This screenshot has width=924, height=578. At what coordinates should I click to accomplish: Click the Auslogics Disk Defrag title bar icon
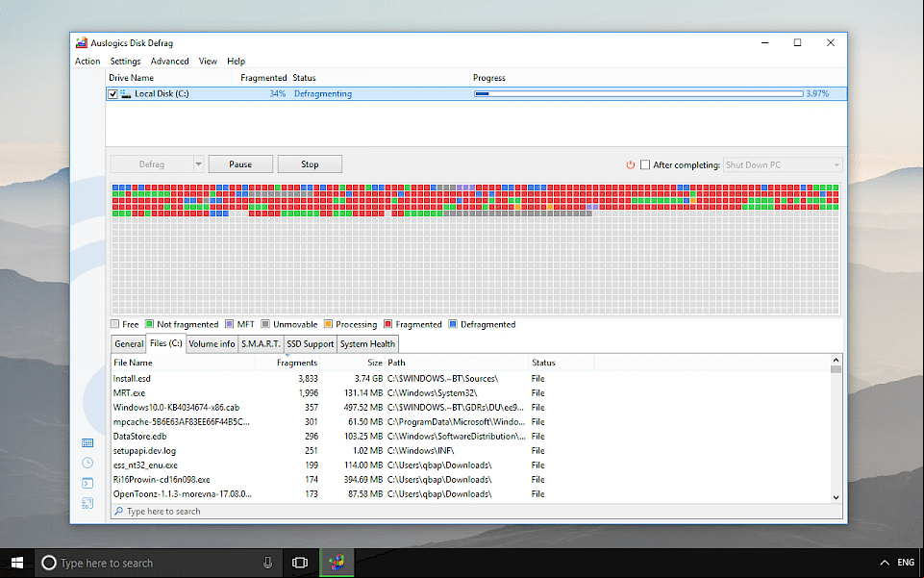click(82, 43)
